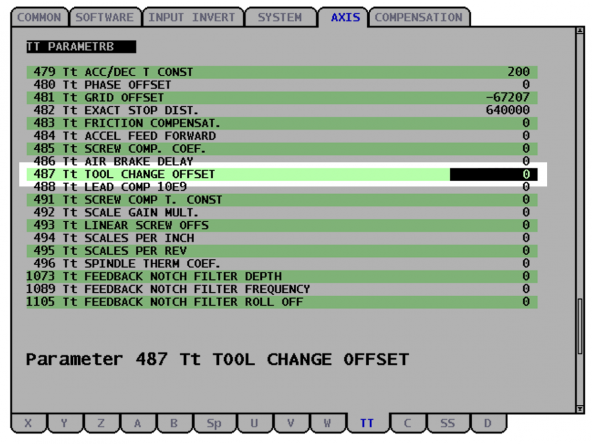
Task: Open the SOFTWARE tab
Action: (x=105, y=17)
